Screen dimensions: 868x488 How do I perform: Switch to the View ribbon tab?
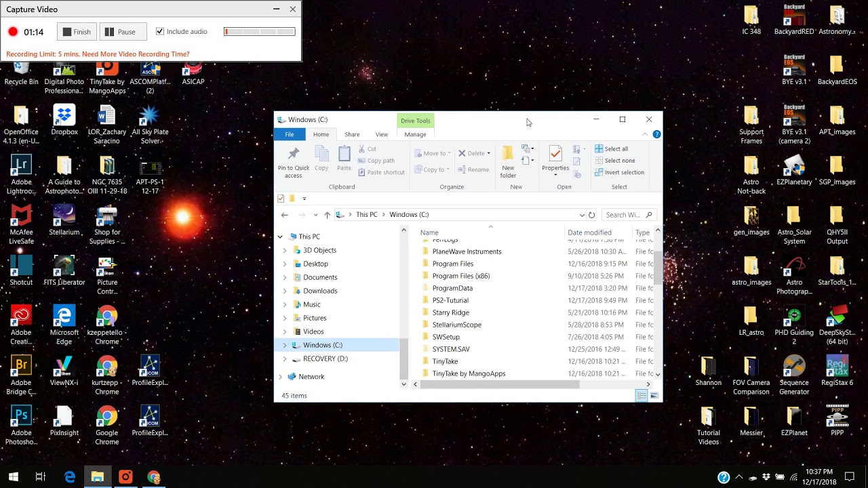(x=382, y=134)
